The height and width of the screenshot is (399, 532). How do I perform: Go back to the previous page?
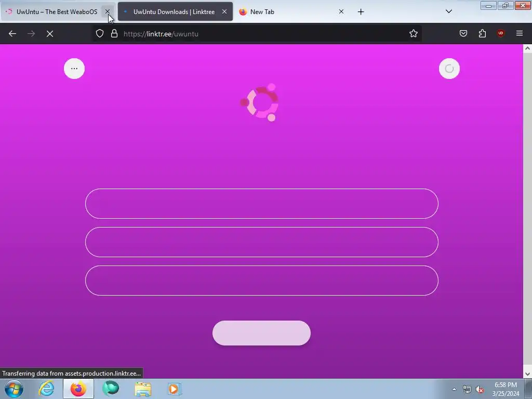point(12,34)
